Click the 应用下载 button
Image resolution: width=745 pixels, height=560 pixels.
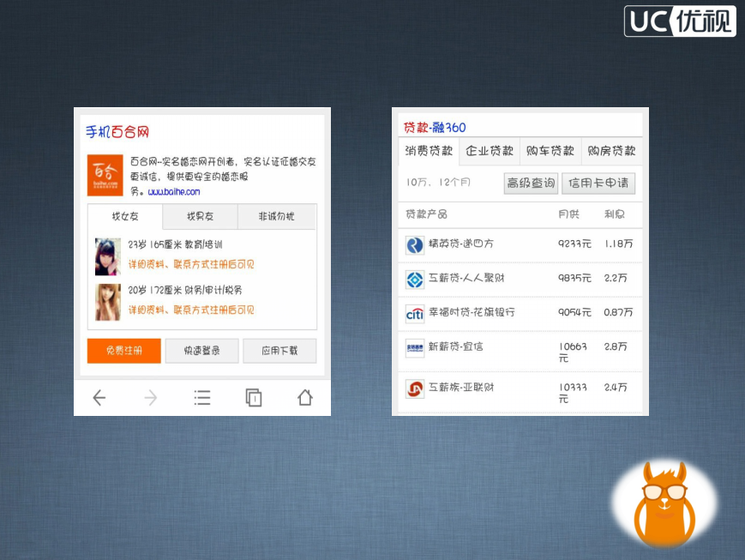(x=279, y=351)
